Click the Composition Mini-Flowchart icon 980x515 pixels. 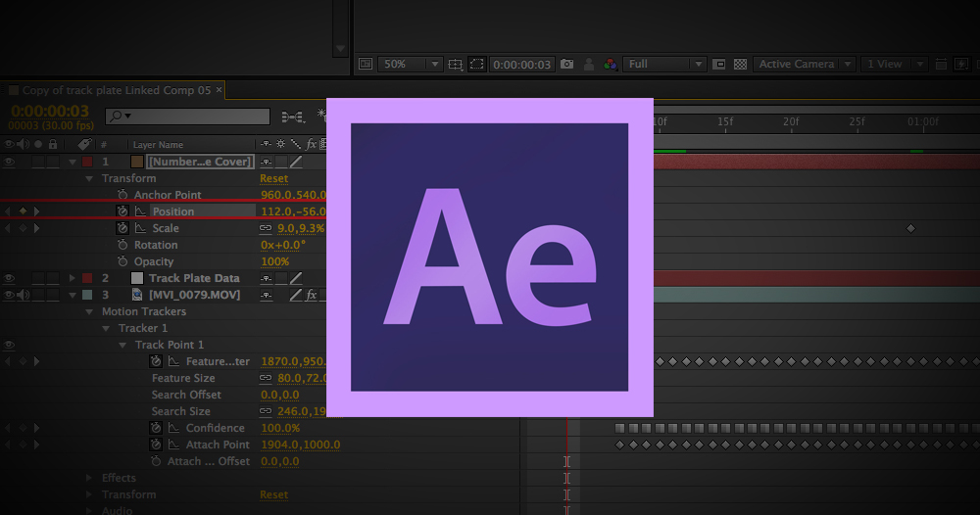292,117
